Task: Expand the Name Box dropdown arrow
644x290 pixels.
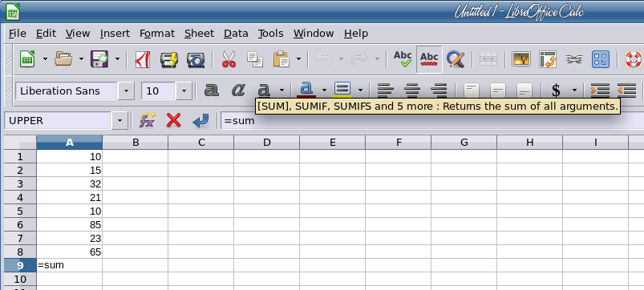Action: click(120, 121)
